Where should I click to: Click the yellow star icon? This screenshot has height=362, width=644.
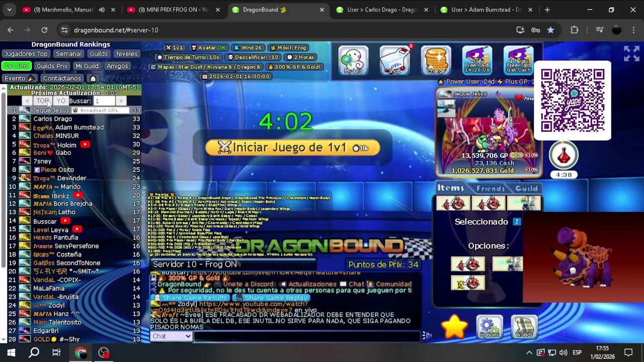pos(454,327)
